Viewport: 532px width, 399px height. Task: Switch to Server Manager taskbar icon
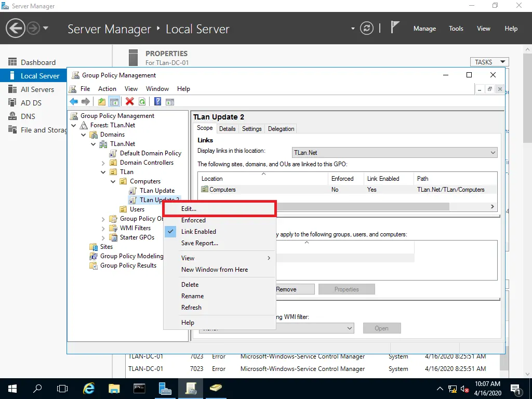point(165,389)
